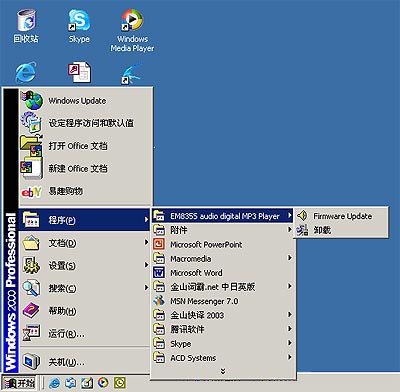Click the 易趣购物 text label
The image size is (400, 392).
click(66, 191)
